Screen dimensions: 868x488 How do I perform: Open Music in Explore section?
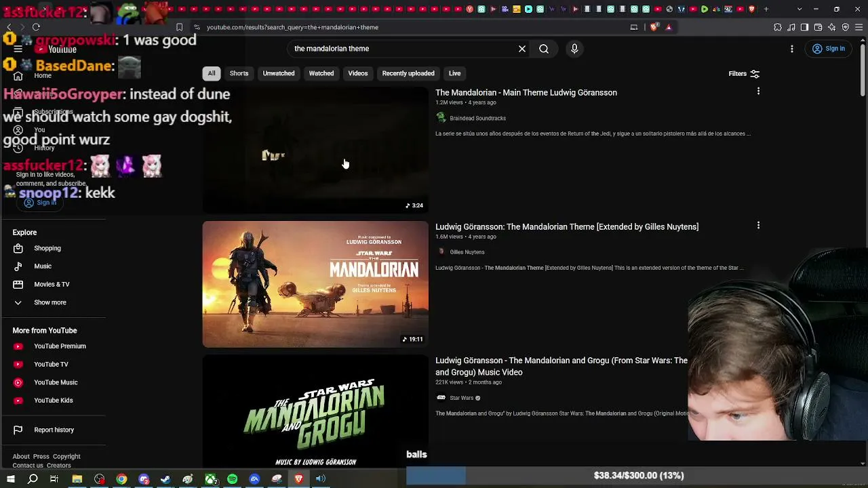(x=43, y=266)
